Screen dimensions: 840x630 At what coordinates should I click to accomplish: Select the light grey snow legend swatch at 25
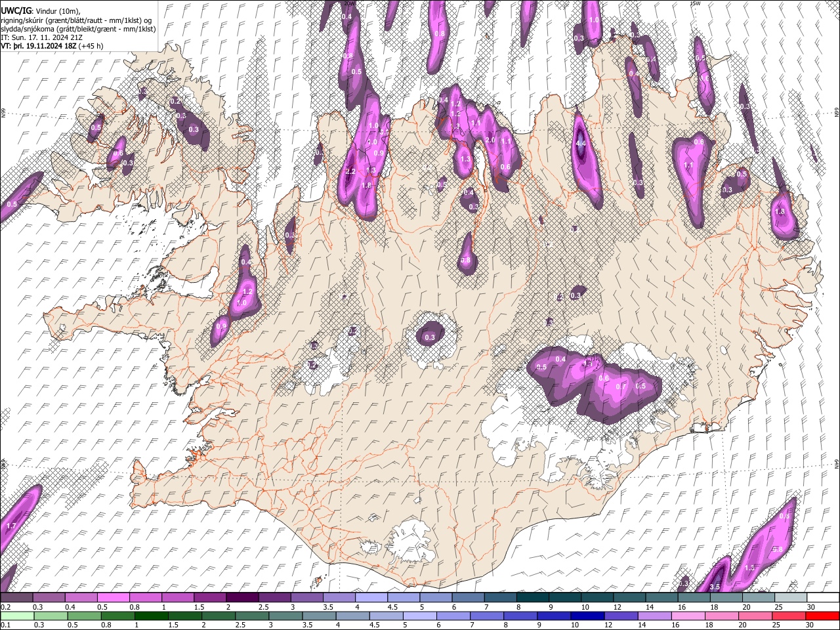point(791,597)
